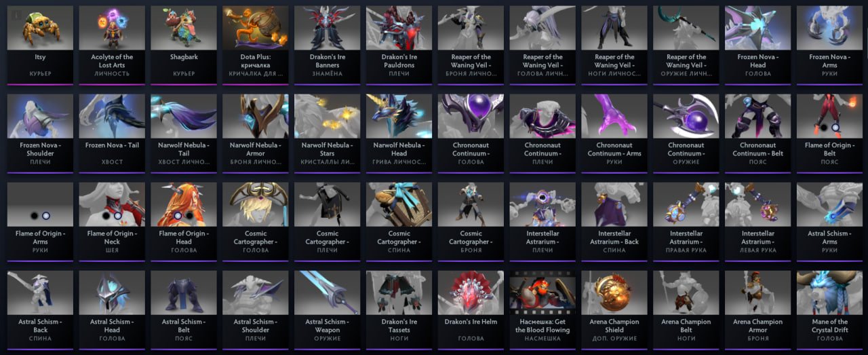Image resolution: width=868 pixels, height=355 pixels.
Task: Pick Chrononaut Continuum - Belt item
Action: click(757, 133)
